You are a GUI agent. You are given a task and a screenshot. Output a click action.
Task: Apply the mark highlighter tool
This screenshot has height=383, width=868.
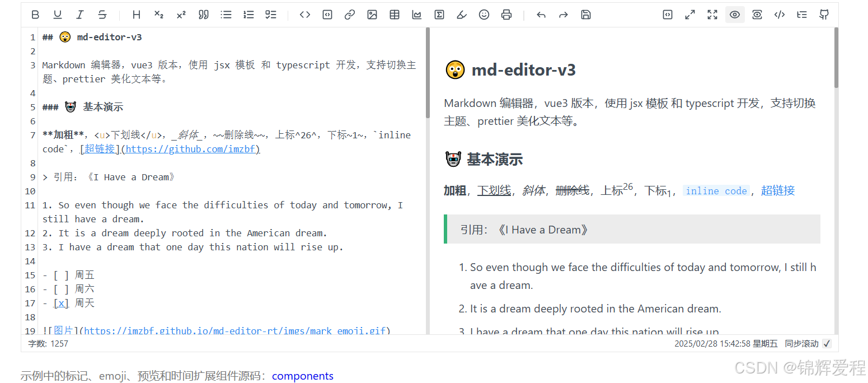click(x=462, y=15)
